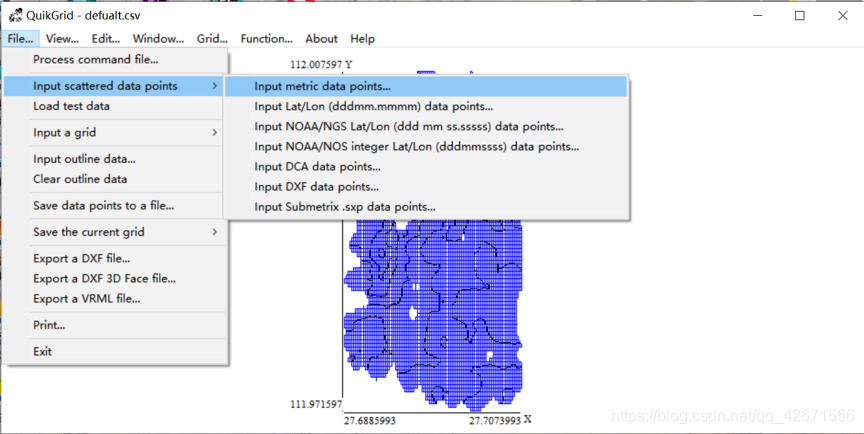Expand the Input a grid submenu

pos(115,132)
